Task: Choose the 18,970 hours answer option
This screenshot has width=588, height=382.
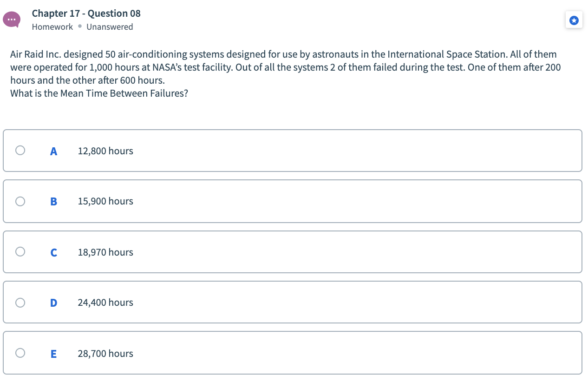Action: point(105,252)
